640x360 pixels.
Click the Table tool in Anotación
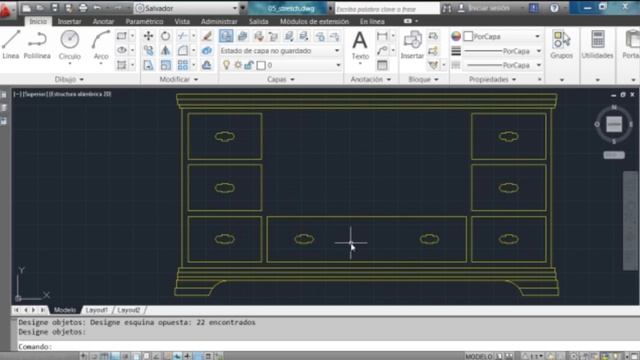click(x=382, y=65)
